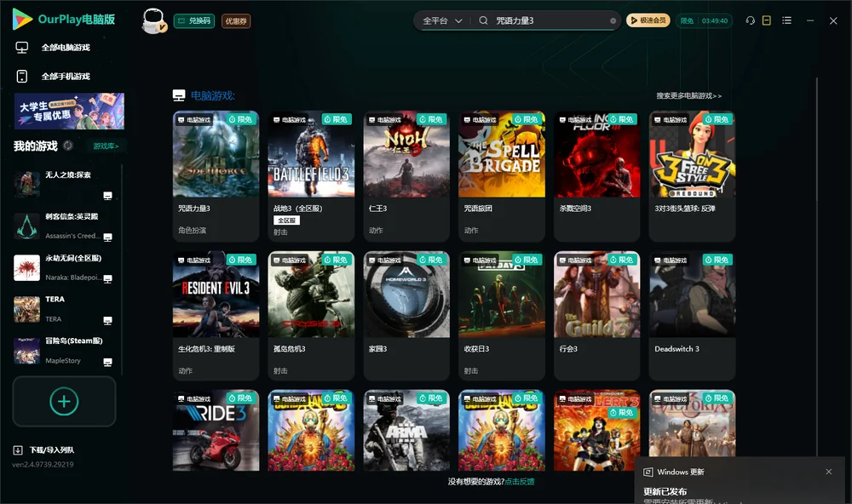Open the list menu icon in title bar
Screen dimensions: 852x504
(x=786, y=20)
